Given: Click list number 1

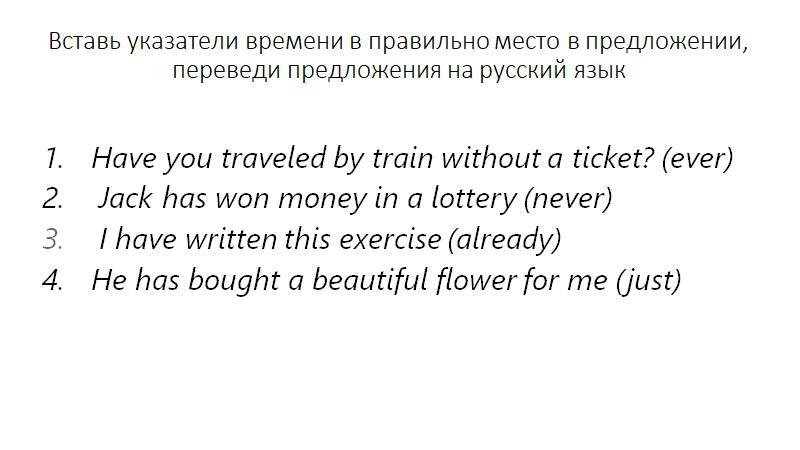Looking at the screenshot, I should coord(54,158).
